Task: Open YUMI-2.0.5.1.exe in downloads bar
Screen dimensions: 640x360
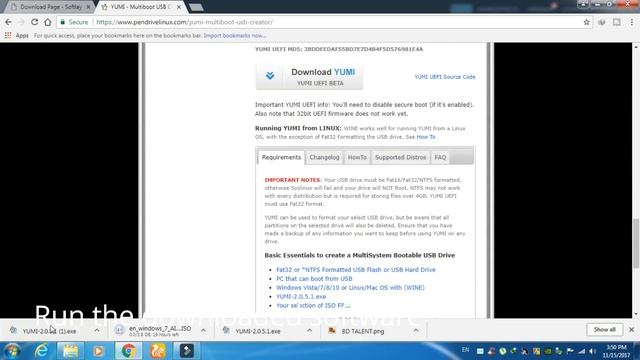Action: point(257,331)
